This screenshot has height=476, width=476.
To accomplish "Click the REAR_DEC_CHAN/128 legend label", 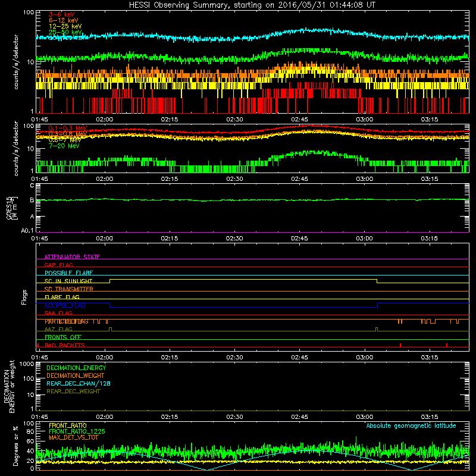I will pyautogui.click(x=79, y=383).
